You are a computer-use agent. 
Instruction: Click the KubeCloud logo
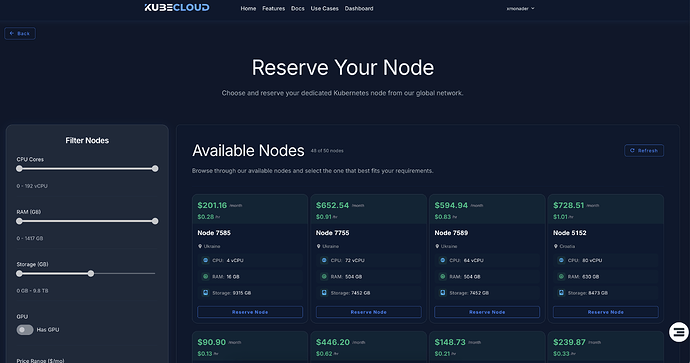point(177,7)
